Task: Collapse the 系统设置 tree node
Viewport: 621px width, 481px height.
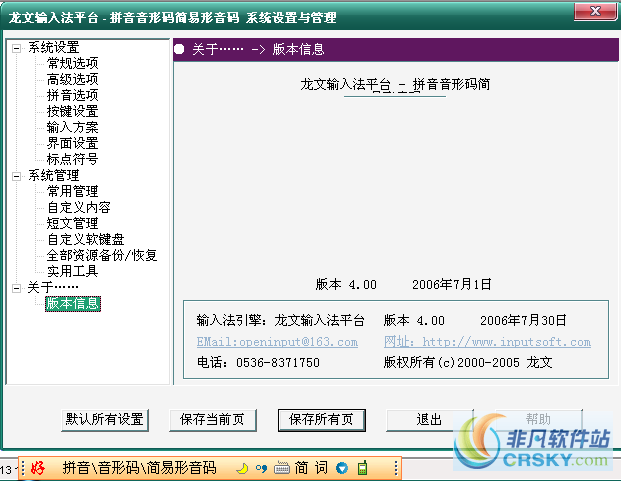Action: coord(17,49)
